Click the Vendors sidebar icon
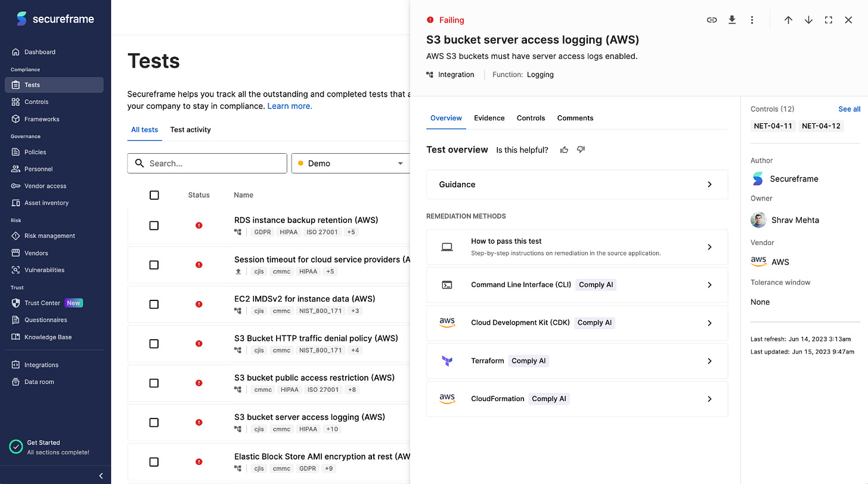Image resolution: width=868 pixels, height=484 pixels. pos(16,253)
